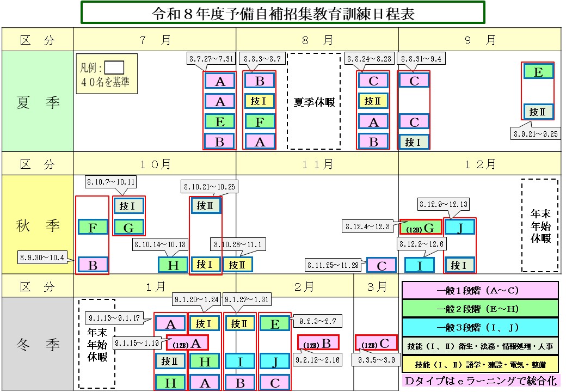Select the 12月 month header
The width and height of the screenshot is (566, 392).
point(479,164)
